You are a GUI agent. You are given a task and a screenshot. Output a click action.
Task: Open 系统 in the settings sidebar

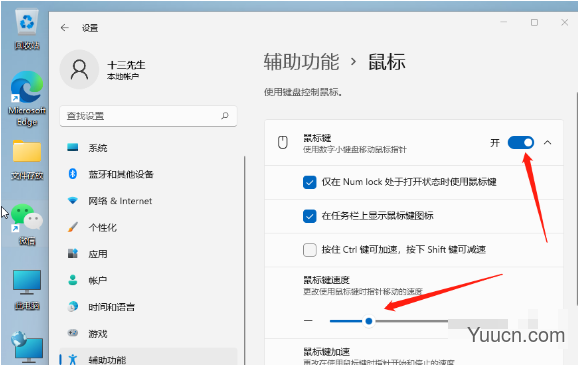coord(148,147)
